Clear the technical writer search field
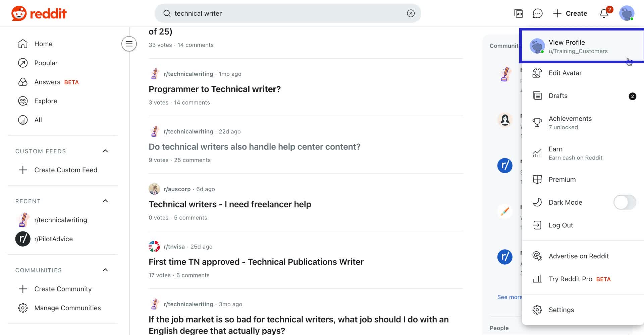 (x=411, y=13)
